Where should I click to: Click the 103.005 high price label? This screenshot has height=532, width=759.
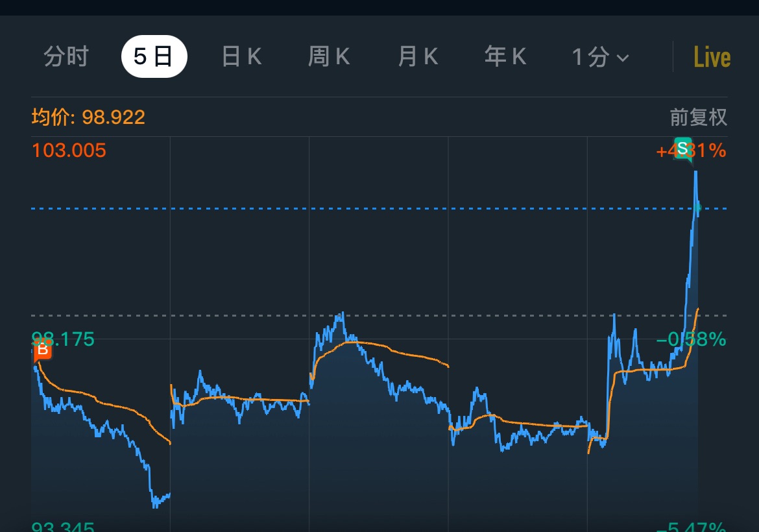coord(69,151)
